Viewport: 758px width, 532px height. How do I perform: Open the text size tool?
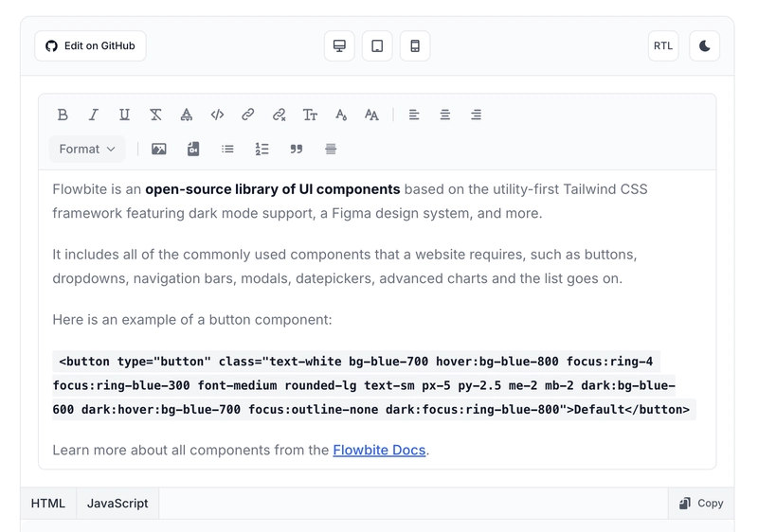pos(310,115)
